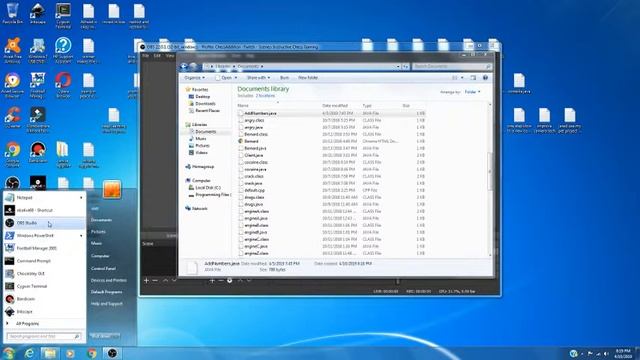Open Documents link in Start menu right pane
This screenshot has width=640, height=360.
[101, 220]
